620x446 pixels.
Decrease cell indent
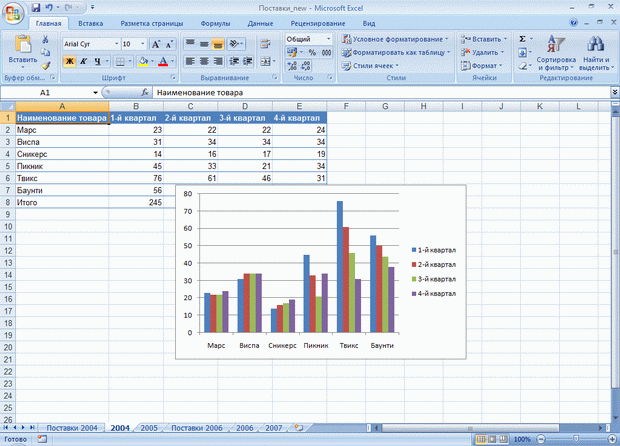click(x=234, y=61)
